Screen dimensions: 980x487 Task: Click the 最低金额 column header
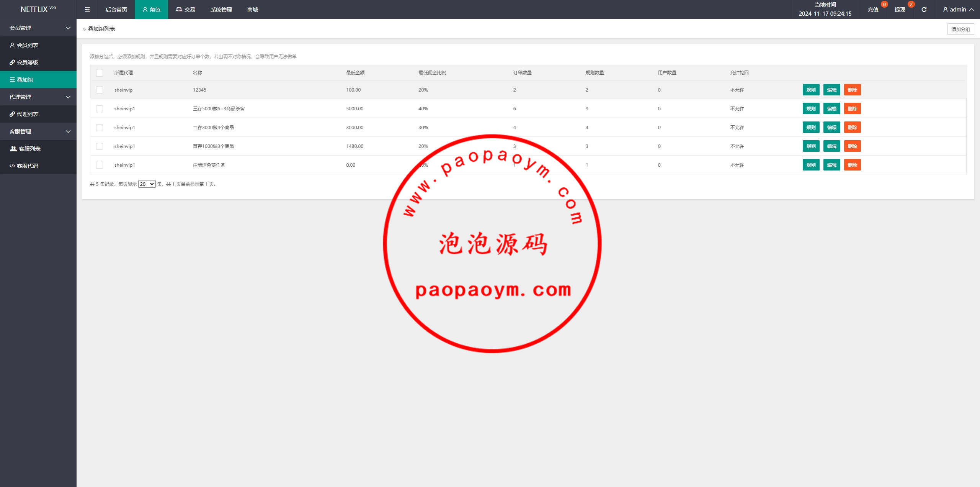355,73
